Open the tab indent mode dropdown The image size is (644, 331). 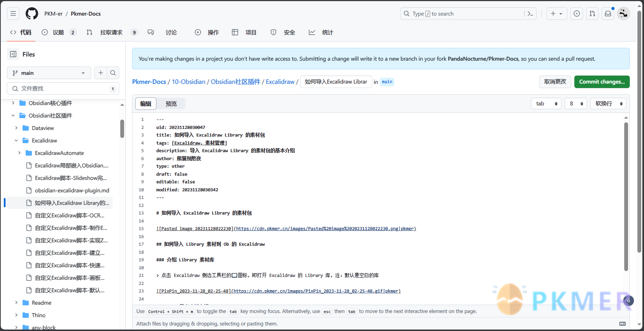pos(546,104)
